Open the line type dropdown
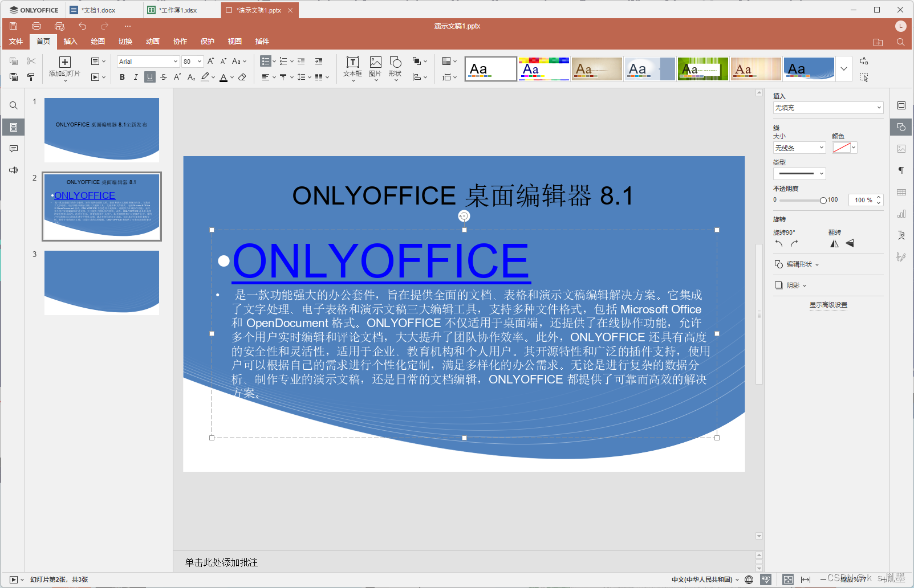Screen dimensions: 914x588 click(799, 174)
